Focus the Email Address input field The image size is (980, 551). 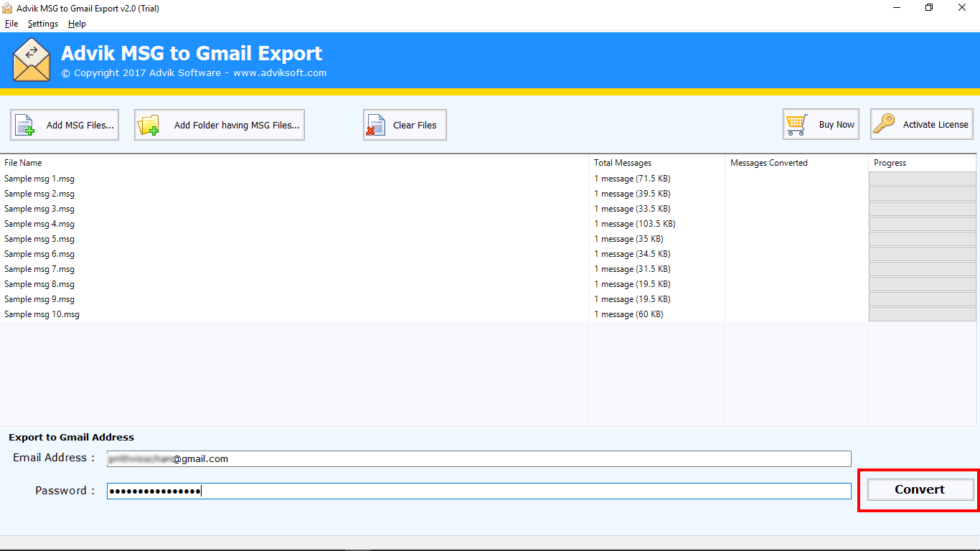pos(479,458)
